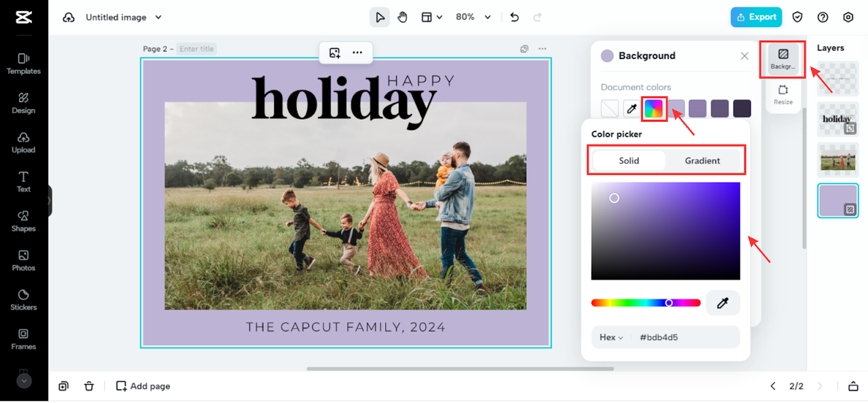This screenshot has height=403, width=868.
Task: Duplicate Page 2 using the header icon
Action: (524, 49)
